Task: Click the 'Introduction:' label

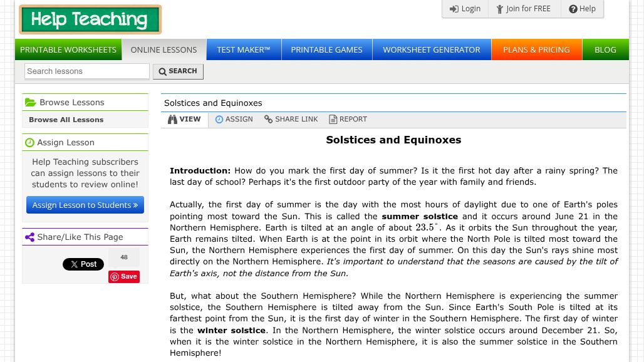Action: 200,171
